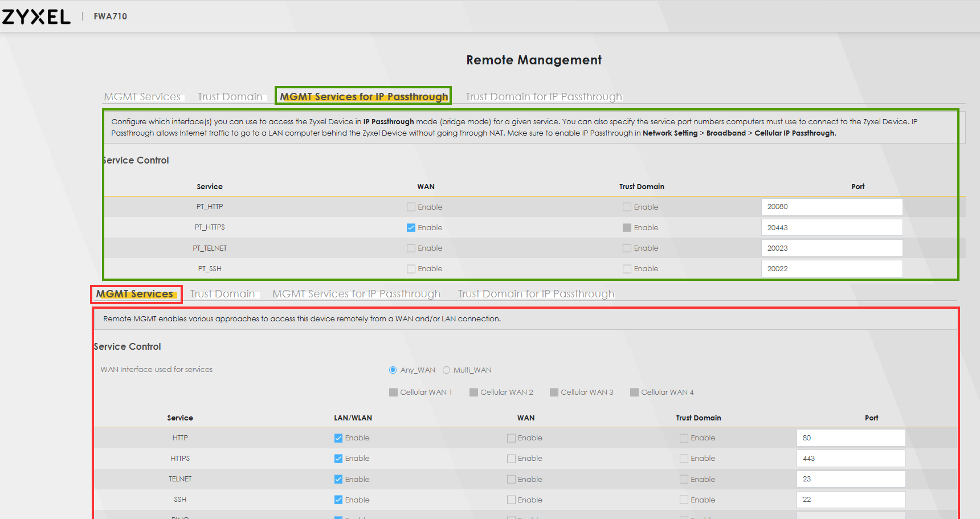The height and width of the screenshot is (519, 980).
Task: Click the HTTPS port field showing 443
Action: click(x=850, y=459)
